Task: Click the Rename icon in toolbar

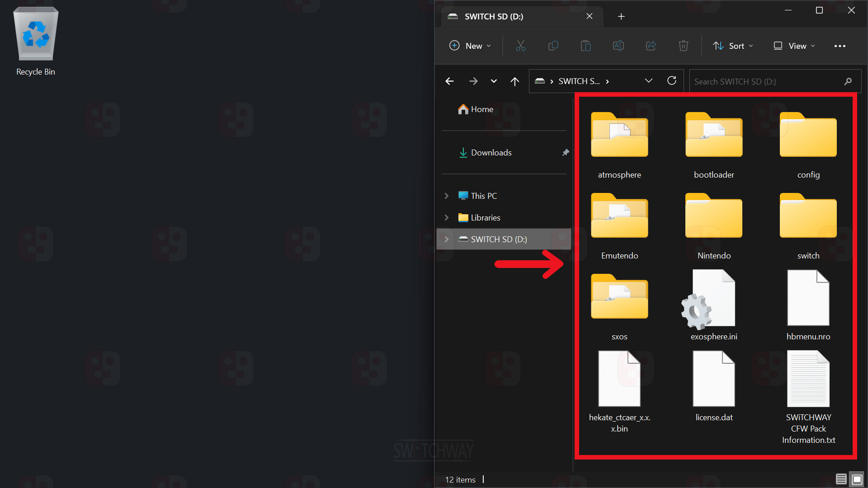Action: [x=618, y=46]
